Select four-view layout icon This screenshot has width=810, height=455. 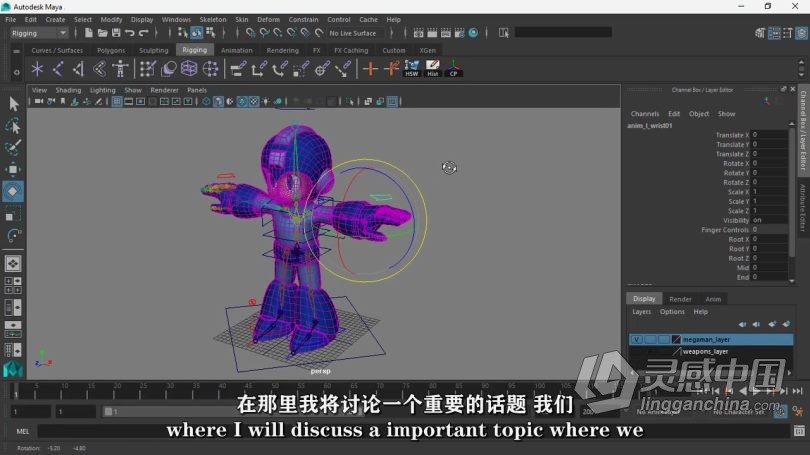[13, 286]
